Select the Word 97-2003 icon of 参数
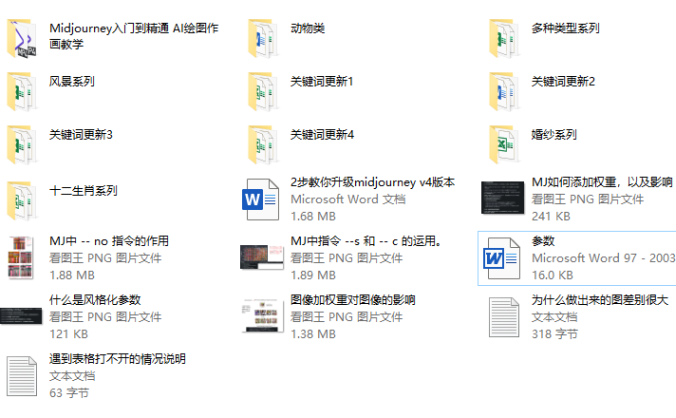Image resolution: width=676 pixels, height=418 pixels. tap(501, 258)
